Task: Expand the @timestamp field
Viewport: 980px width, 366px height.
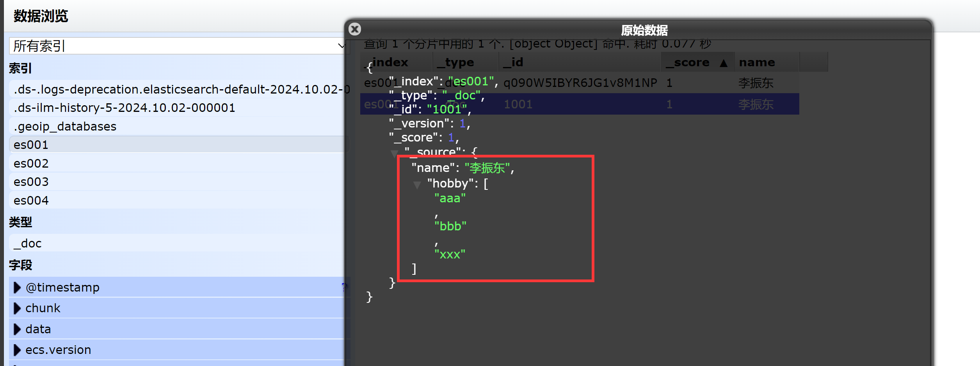Action: 17,288
